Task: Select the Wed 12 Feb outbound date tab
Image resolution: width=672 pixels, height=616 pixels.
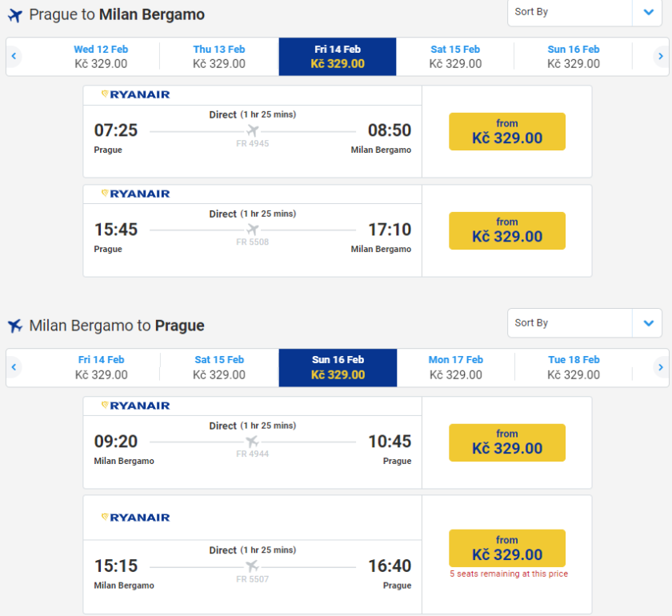Action: click(x=101, y=56)
